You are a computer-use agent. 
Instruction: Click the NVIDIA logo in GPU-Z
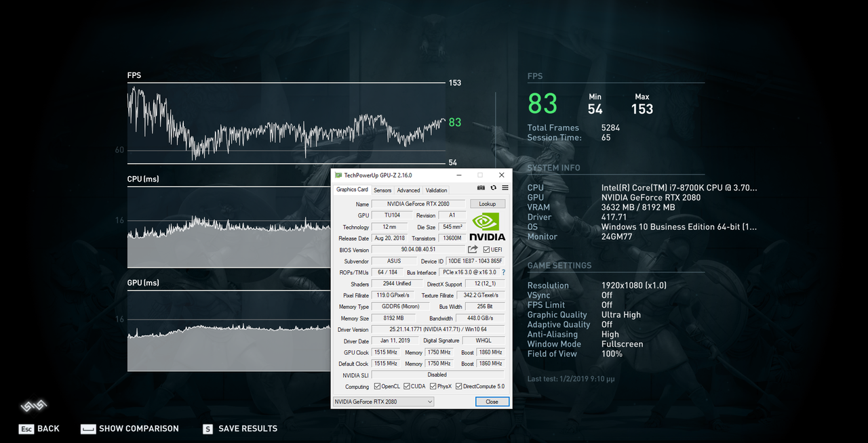point(487,227)
